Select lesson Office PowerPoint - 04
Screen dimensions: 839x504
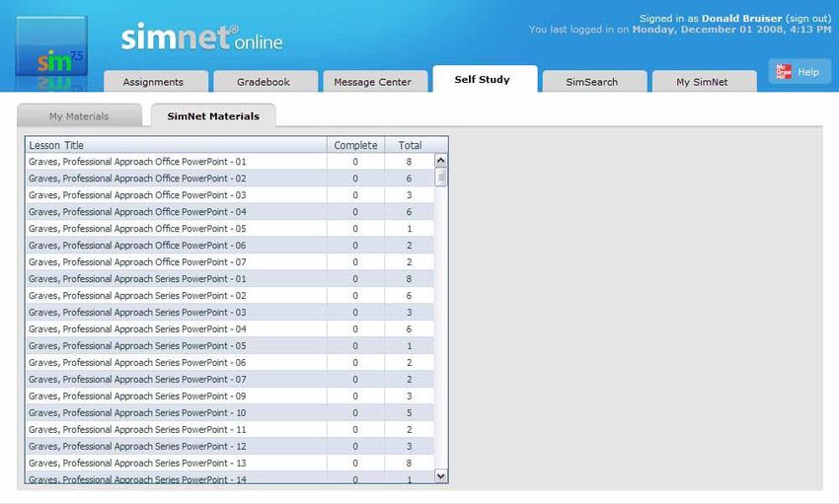coord(230,212)
